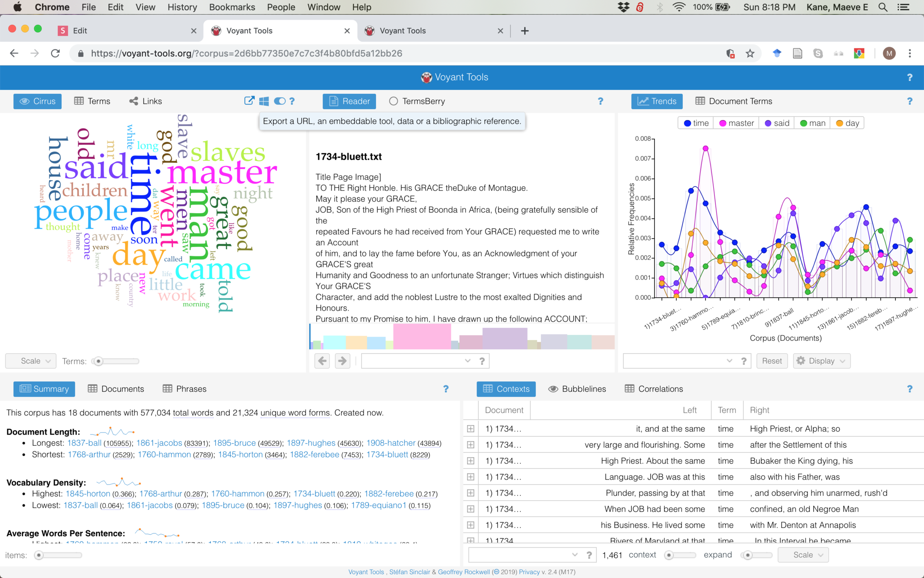This screenshot has height=578, width=924.
Task: Switch to the Bubblelines tab
Action: tap(577, 389)
